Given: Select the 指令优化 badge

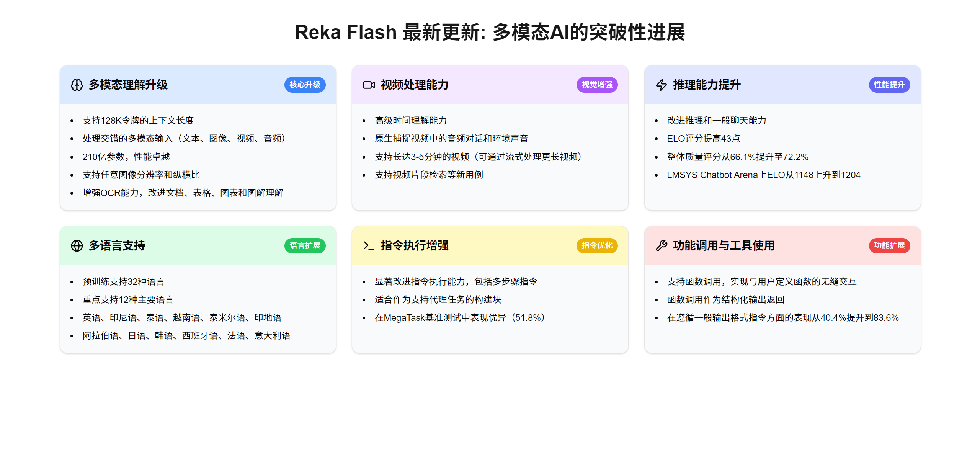Looking at the screenshot, I should 597,245.
